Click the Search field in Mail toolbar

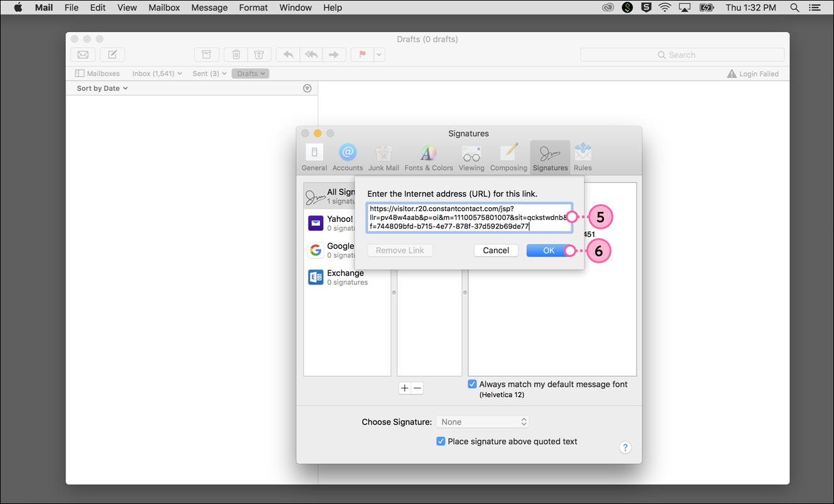(x=682, y=55)
